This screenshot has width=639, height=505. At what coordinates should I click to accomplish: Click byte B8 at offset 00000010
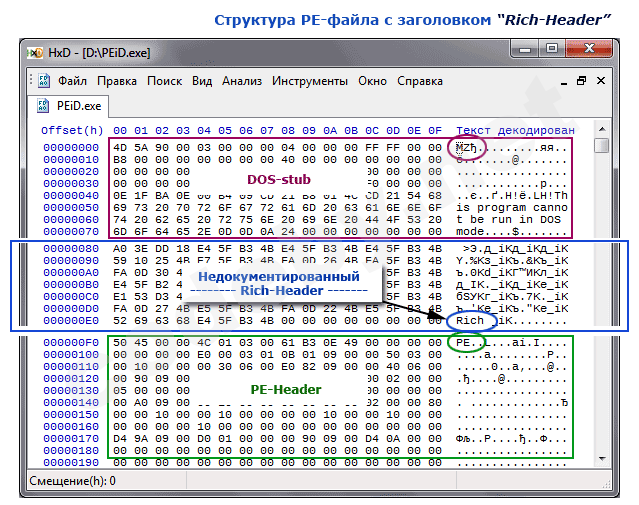[120, 159]
